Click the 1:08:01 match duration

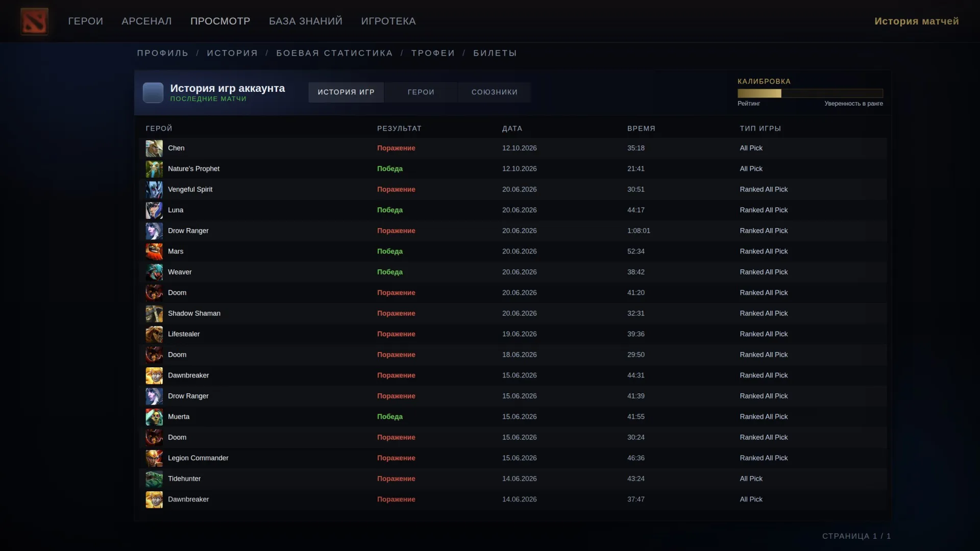click(639, 231)
